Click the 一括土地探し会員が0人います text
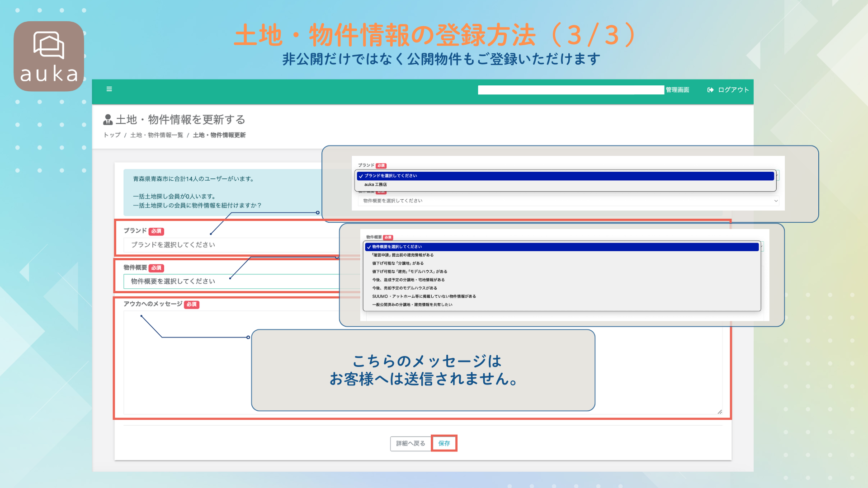Viewport: 868px width, 488px height. click(174, 197)
